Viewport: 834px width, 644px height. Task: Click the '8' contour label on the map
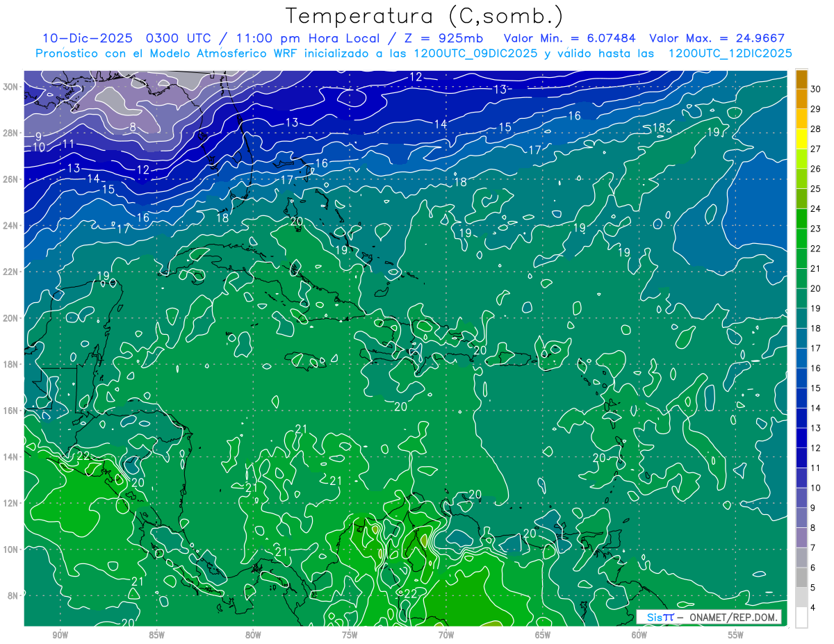click(133, 127)
